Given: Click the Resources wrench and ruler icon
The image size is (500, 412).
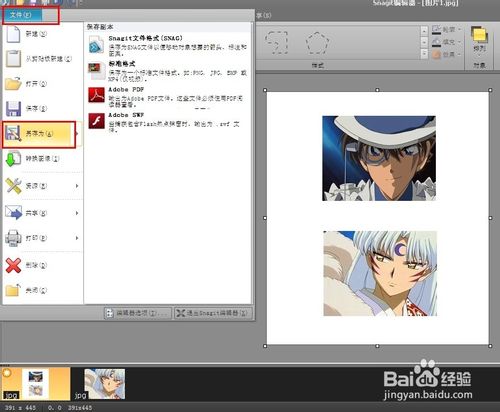Looking at the screenshot, I should [14, 186].
